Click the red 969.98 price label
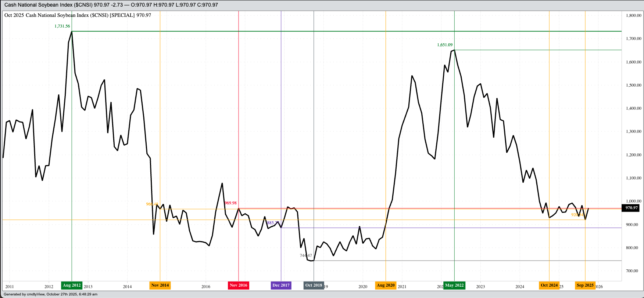 (230, 203)
